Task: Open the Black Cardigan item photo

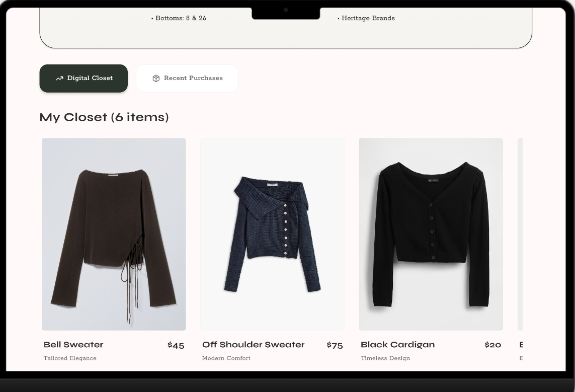Action: coord(431,234)
